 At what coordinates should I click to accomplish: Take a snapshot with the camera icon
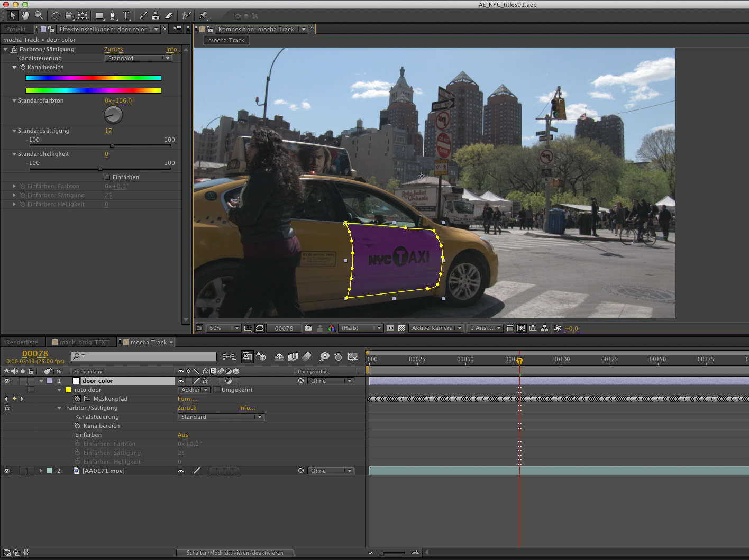(308, 328)
